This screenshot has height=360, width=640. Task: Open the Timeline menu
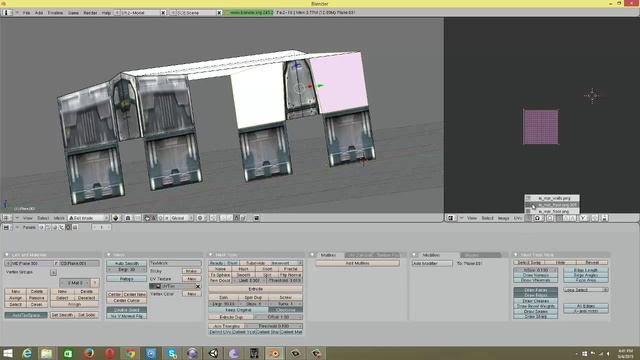point(55,13)
